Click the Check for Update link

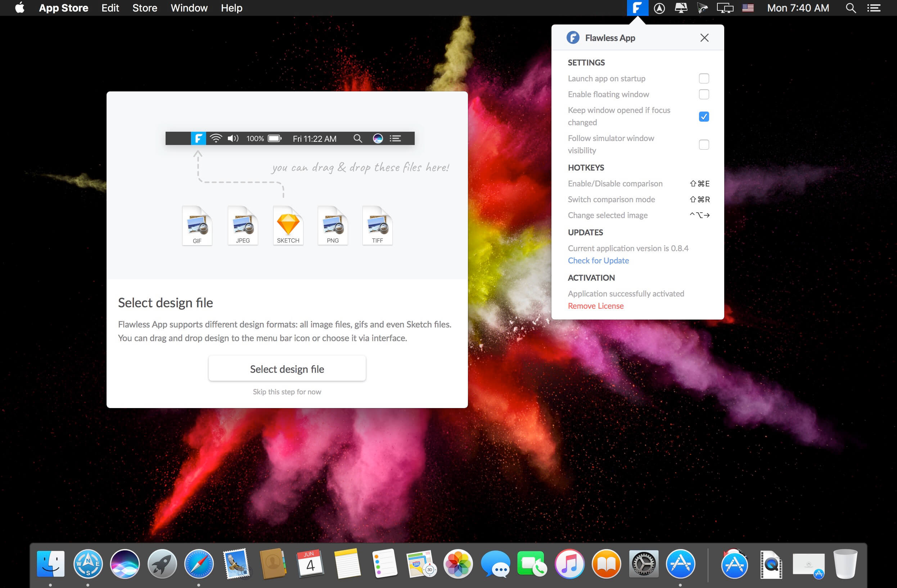[598, 261]
